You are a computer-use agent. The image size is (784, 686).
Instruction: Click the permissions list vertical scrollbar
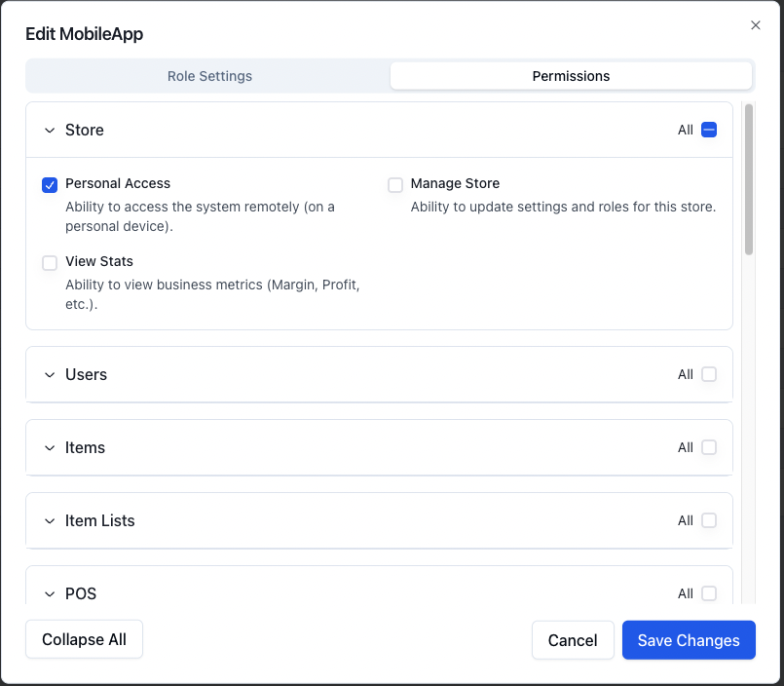(749, 178)
